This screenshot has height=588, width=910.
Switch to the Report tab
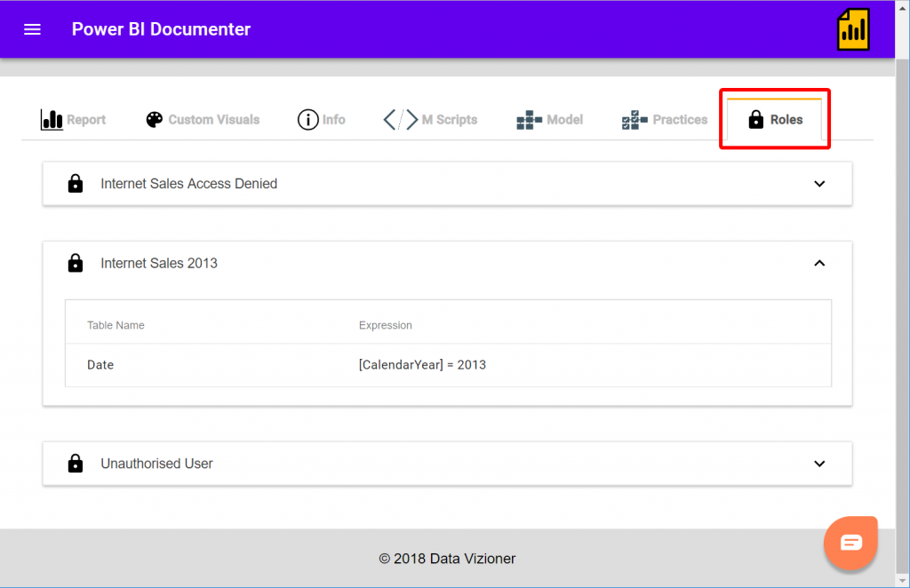(73, 119)
